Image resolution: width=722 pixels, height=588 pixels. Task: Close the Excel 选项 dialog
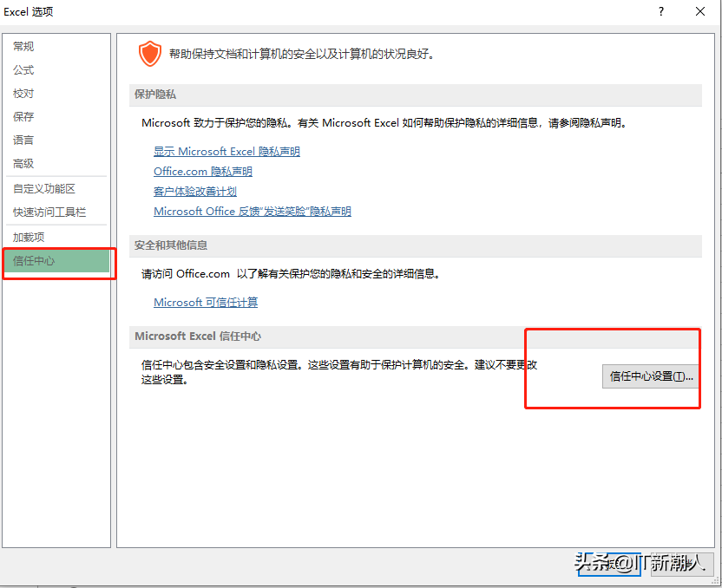(x=700, y=11)
